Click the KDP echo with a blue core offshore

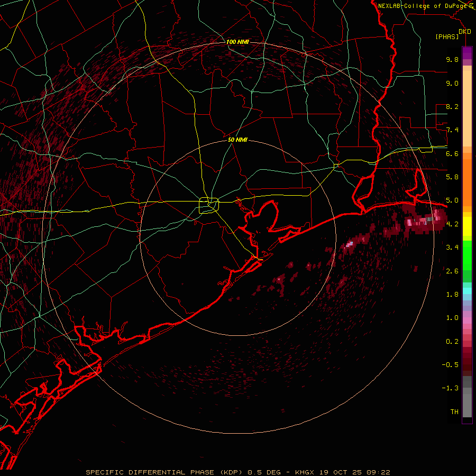350,244
